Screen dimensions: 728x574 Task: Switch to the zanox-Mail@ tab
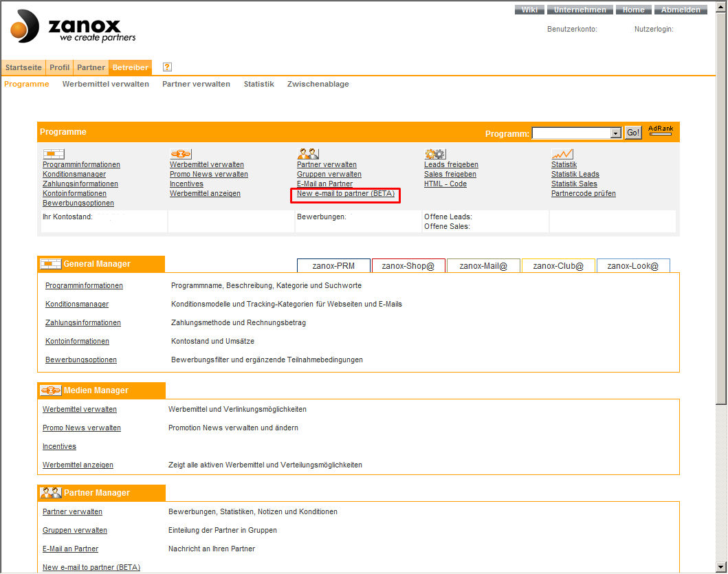(483, 265)
